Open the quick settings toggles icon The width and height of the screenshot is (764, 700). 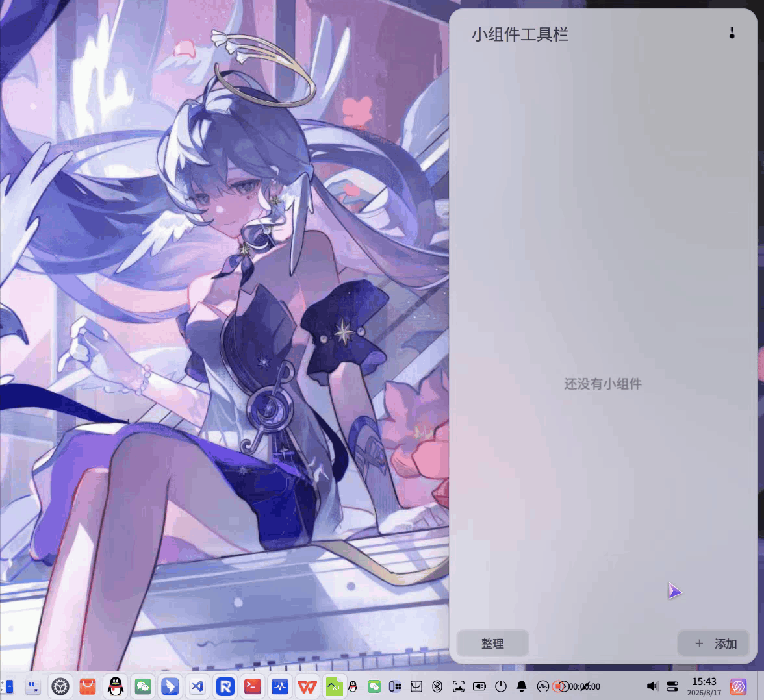pyautogui.click(x=672, y=686)
